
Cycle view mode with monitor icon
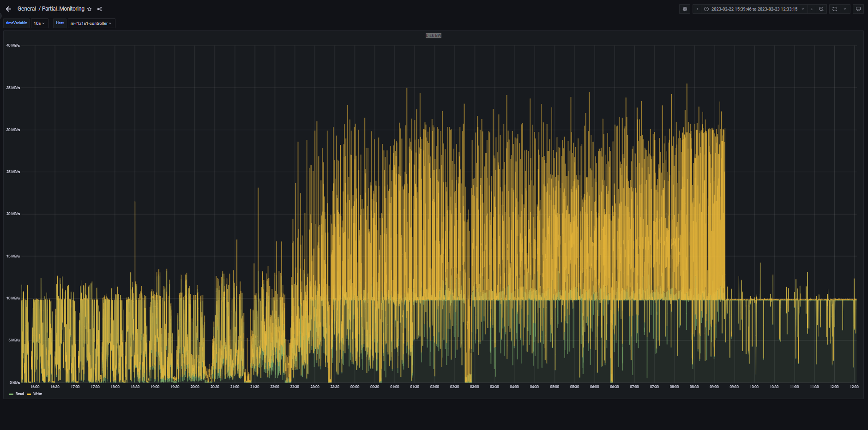point(858,9)
